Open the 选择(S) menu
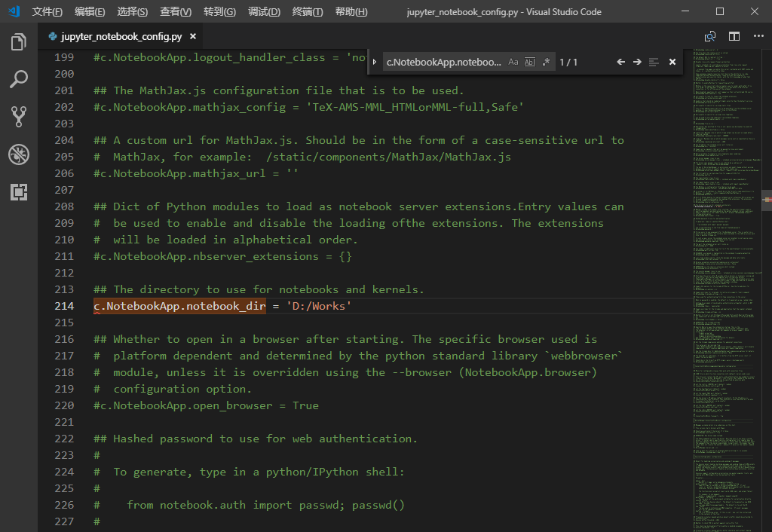 [132, 12]
